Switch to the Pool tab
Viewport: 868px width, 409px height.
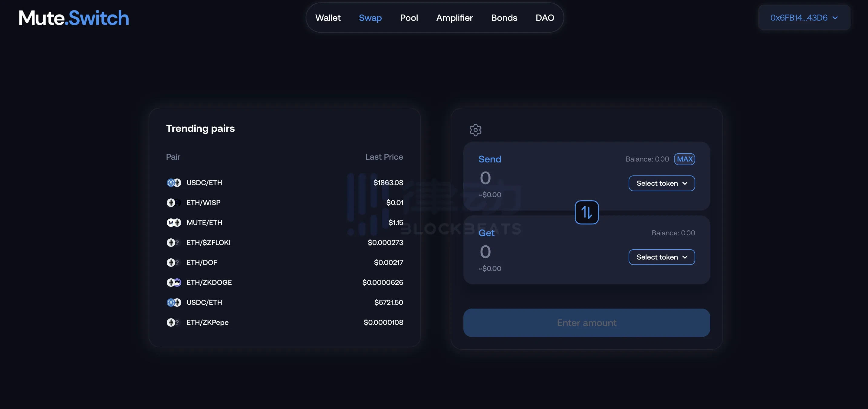click(x=409, y=18)
